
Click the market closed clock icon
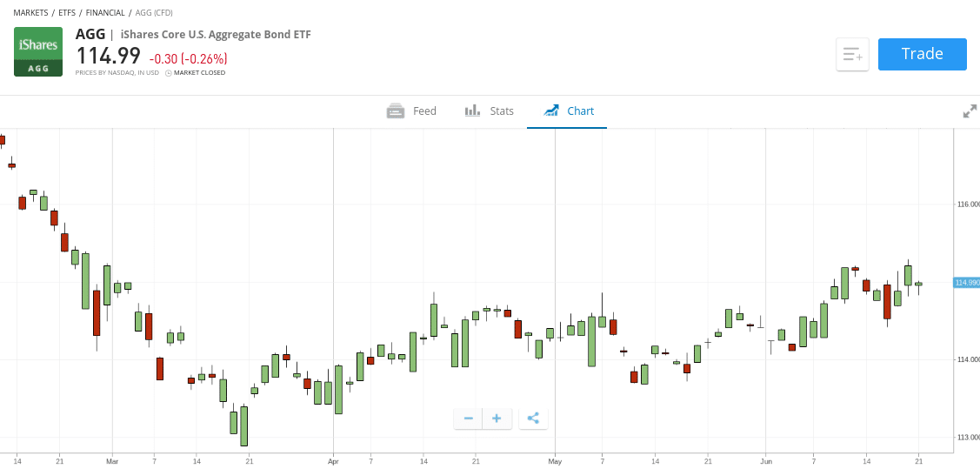tap(169, 73)
